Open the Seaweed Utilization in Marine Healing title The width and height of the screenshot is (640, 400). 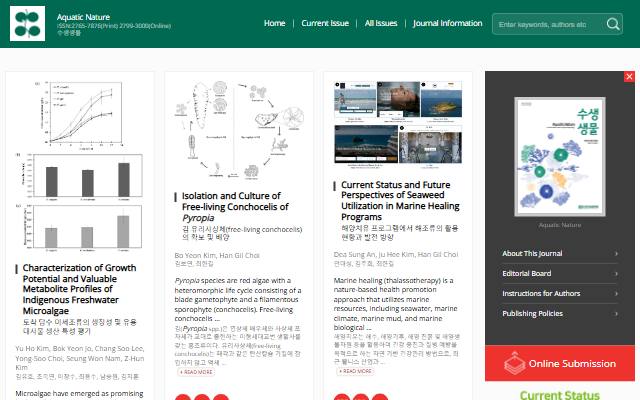click(400, 200)
